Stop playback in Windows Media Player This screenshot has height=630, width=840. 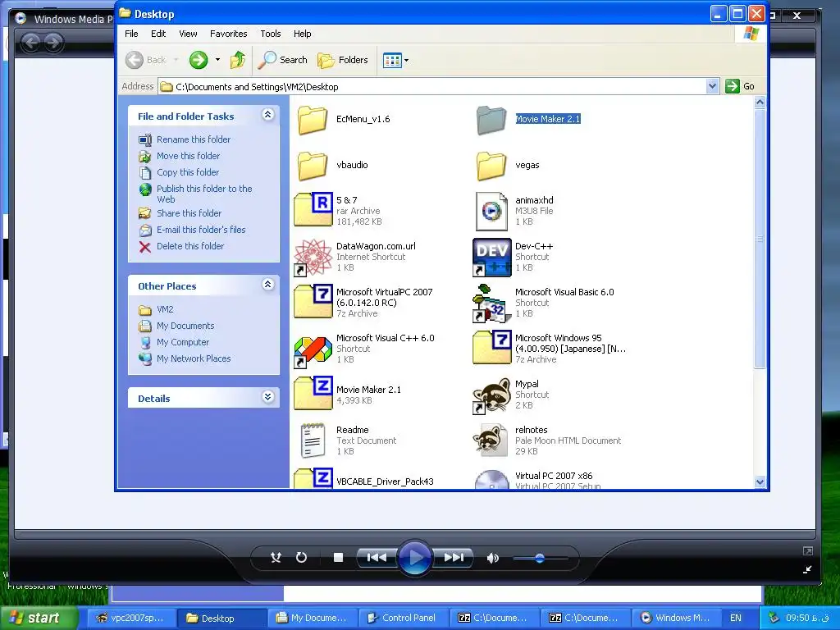(x=338, y=558)
